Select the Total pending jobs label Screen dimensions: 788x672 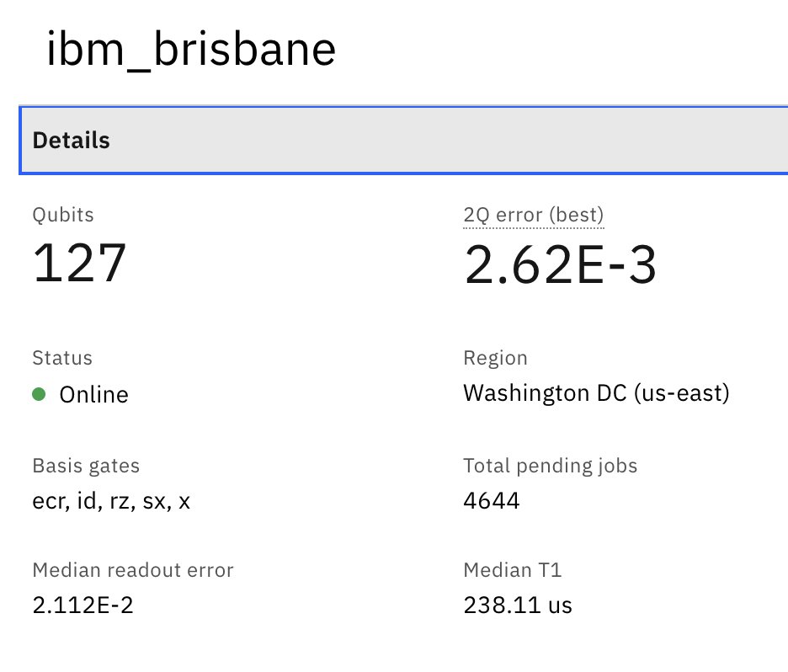(x=551, y=466)
